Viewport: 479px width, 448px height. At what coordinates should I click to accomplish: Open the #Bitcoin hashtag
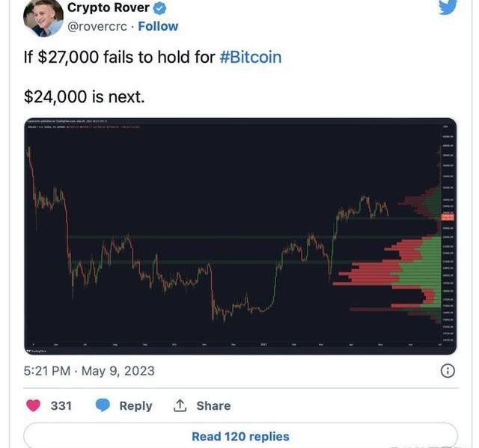(251, 57)
